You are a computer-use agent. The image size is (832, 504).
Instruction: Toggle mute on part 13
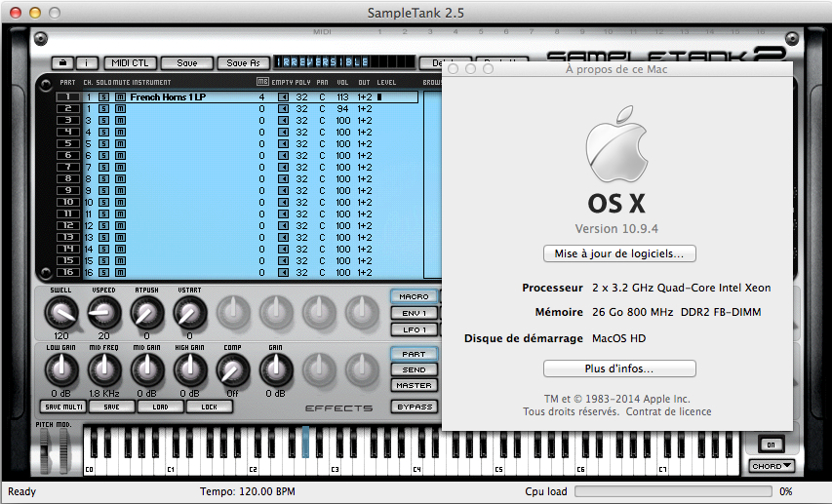[x=120, y=237]
